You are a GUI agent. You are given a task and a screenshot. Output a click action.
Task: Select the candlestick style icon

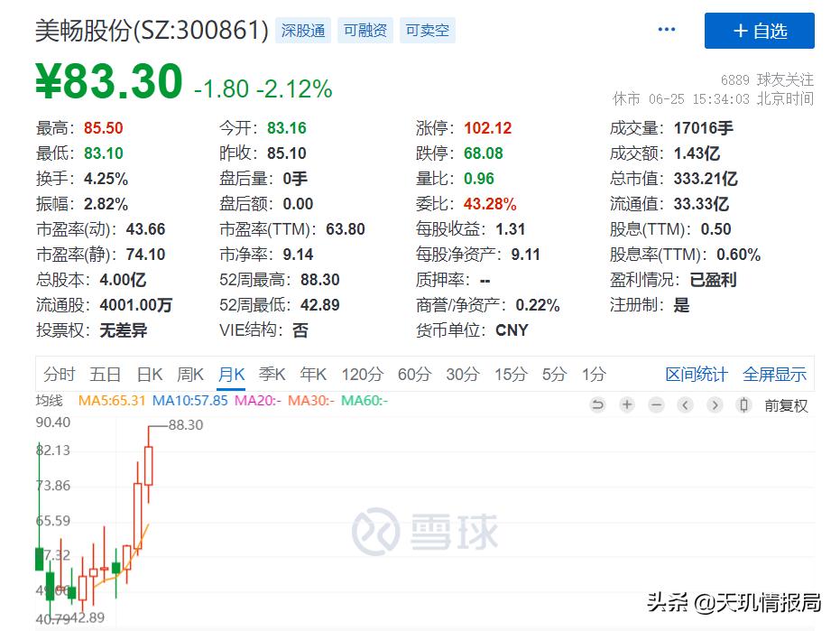[744, 405]
